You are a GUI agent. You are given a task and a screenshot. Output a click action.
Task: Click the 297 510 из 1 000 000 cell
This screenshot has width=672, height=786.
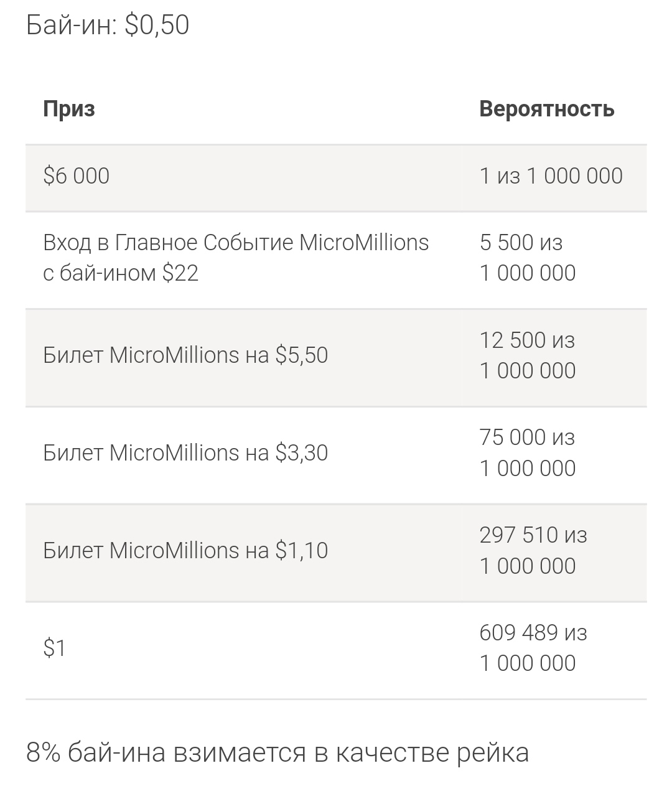click(533, 551)
